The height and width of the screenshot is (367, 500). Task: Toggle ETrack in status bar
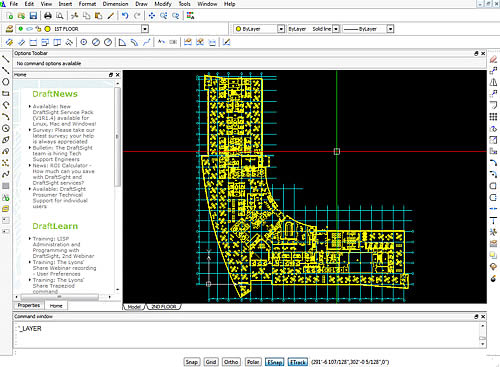[298, 362]
